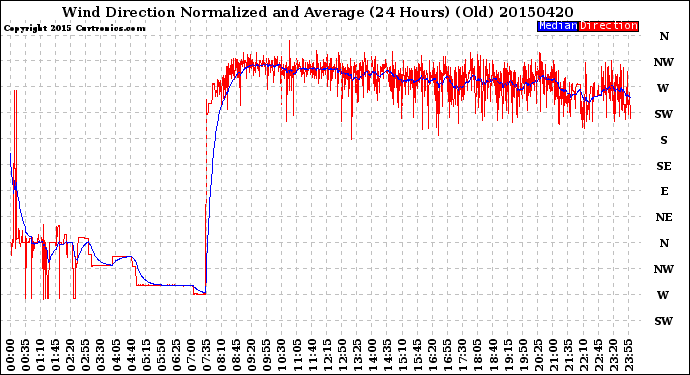Click the E direction axis label
This screenshot has height=375, width=690.
(664, 191)
